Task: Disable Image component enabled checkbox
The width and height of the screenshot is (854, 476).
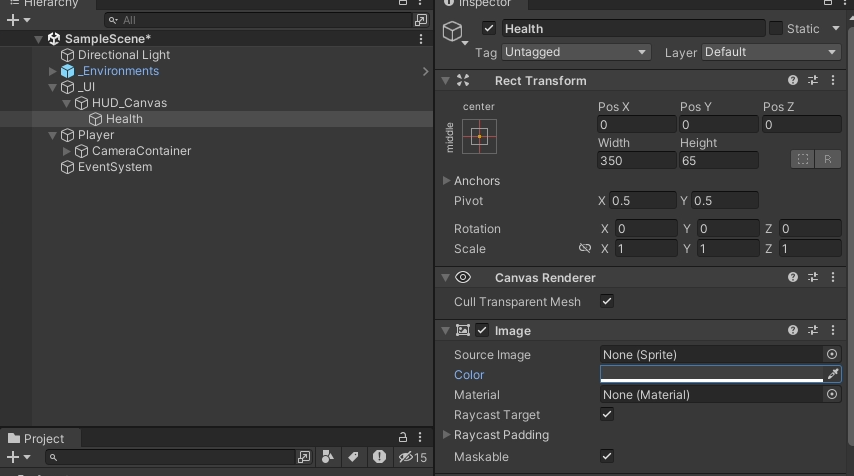Action: (482, 330)
